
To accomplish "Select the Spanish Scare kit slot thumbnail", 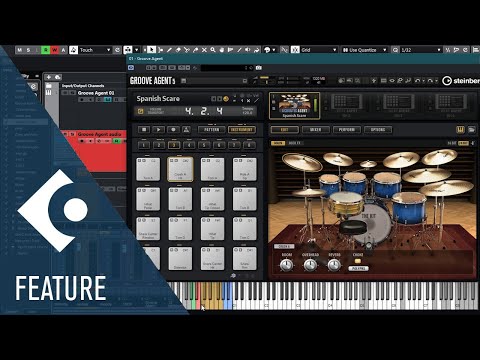I will click(x=295, y=106).
